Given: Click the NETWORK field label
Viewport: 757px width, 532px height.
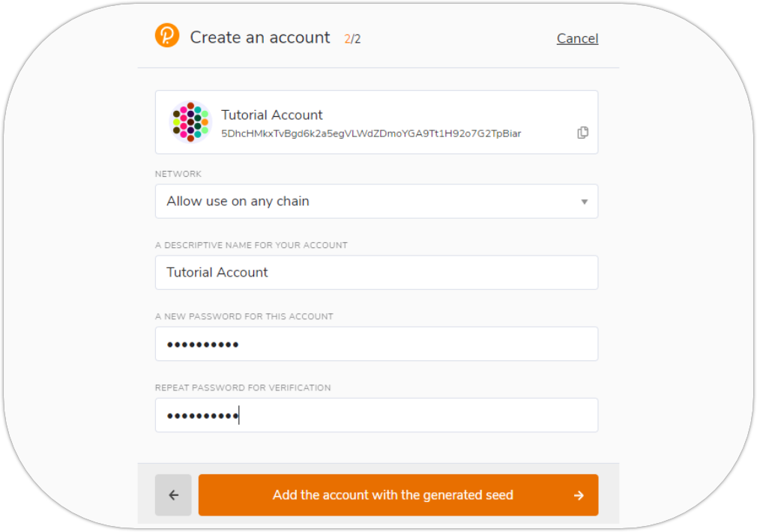Looking at the screenshot, I should (178, 174).
